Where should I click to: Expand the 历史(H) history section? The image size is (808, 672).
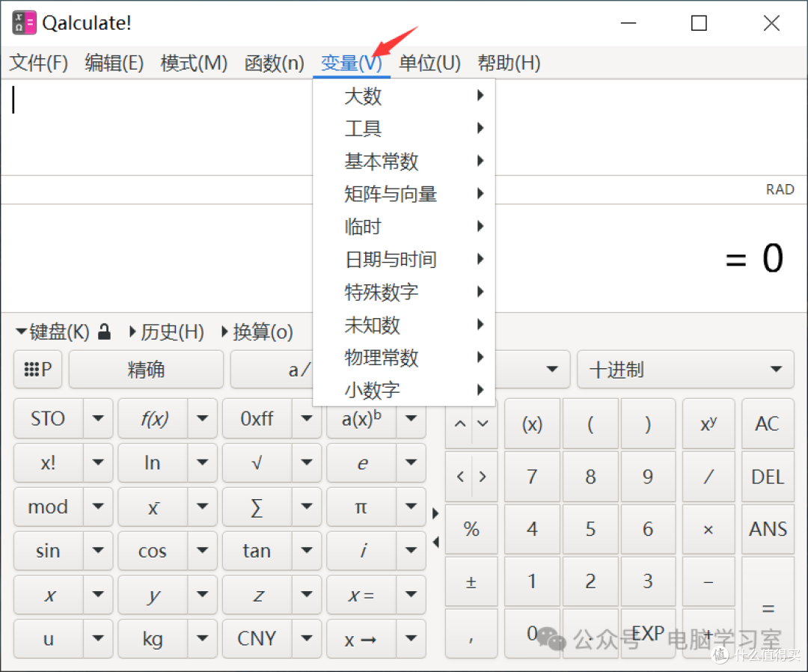[167, 332]
